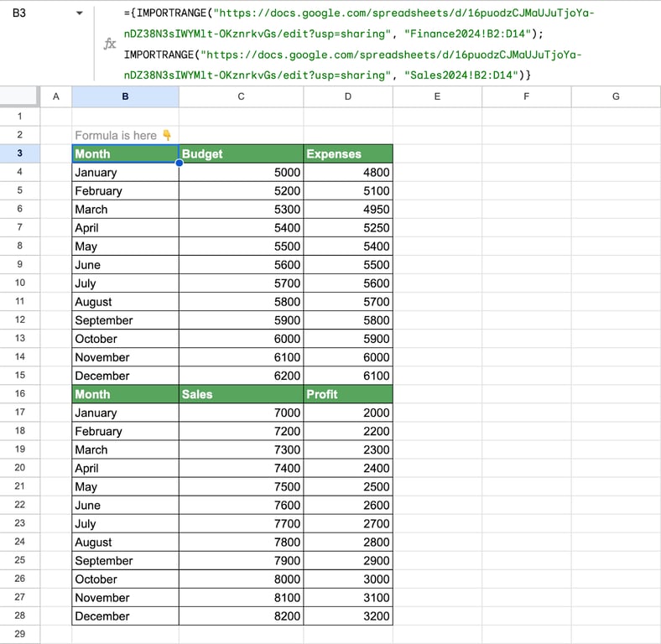Click the formula bar IMPORTRANGE text
Image resolution: width=661 pixels, height=644 pixels.
click(x=359, y=44)
